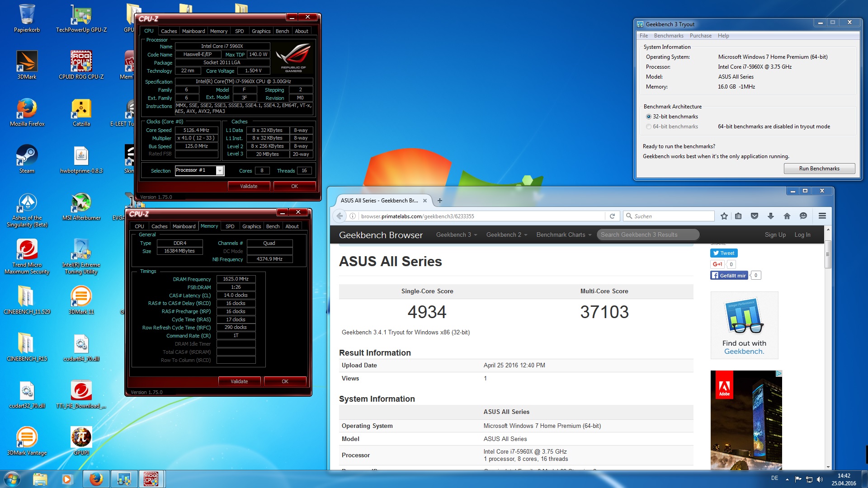This screenshot has height=488, width=868.
Task: Select 32-bit benchmarks radio button
Action: 649,117
